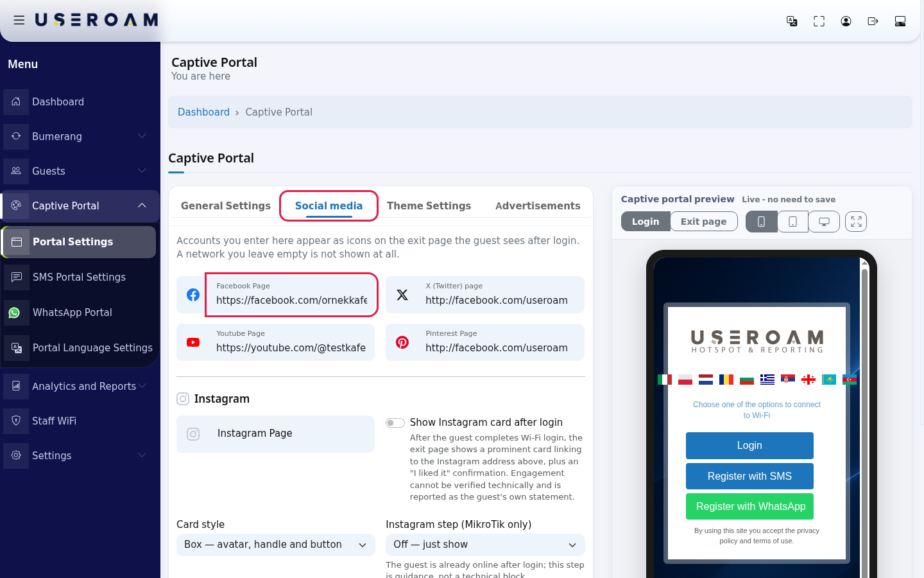Switch preview to desktop monitor view

coord(824,222)
